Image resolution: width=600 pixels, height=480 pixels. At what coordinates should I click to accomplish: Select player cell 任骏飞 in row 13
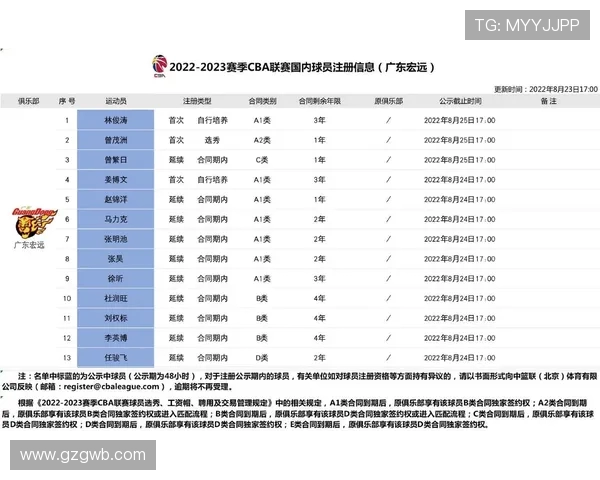point(116,358)
